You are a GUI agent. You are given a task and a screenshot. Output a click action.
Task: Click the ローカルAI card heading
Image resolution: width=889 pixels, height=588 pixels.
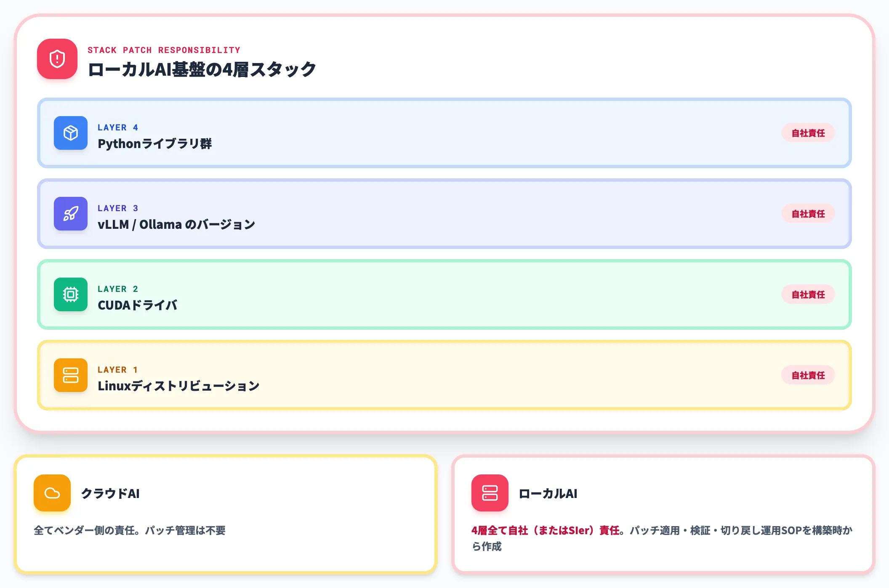click(x=548, y=493)
